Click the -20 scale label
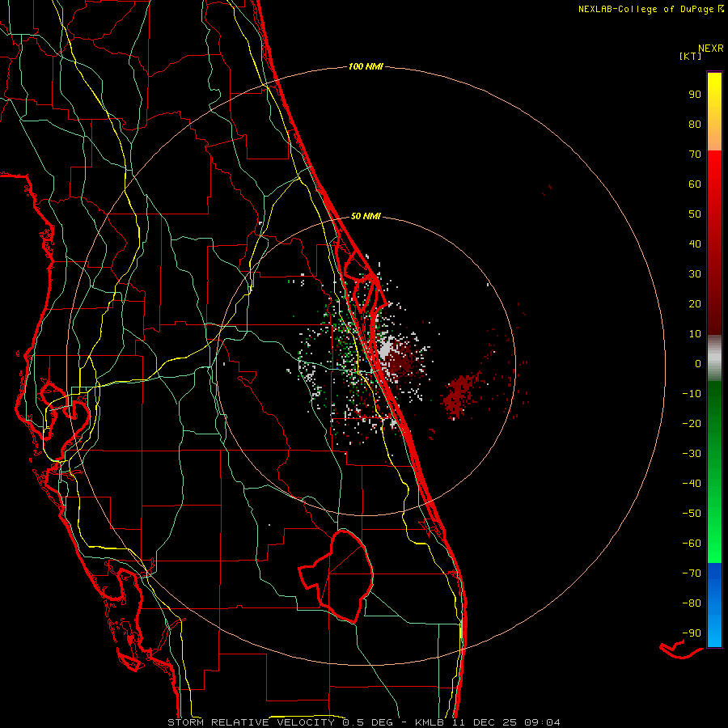Viewport: 728px width, 728px height. click(692, 424)
